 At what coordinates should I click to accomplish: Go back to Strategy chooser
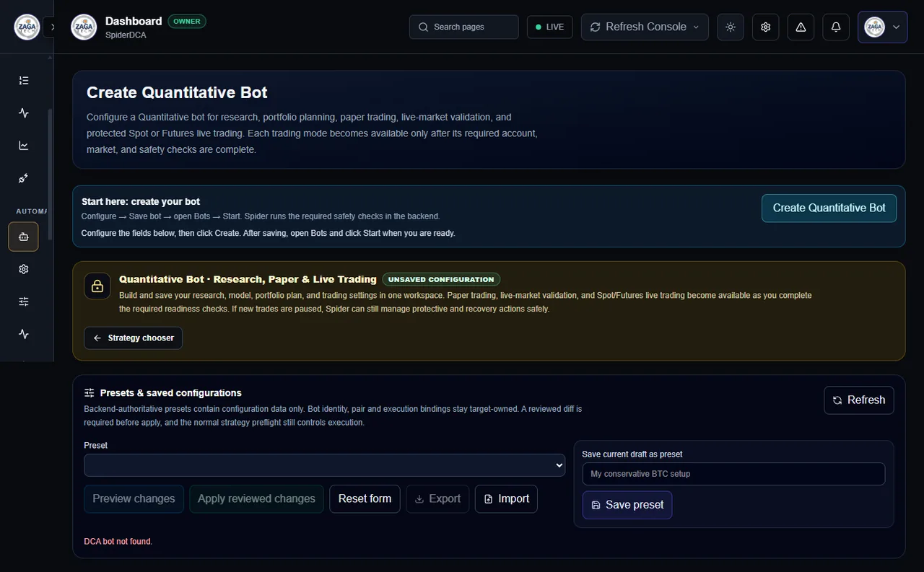133,338
